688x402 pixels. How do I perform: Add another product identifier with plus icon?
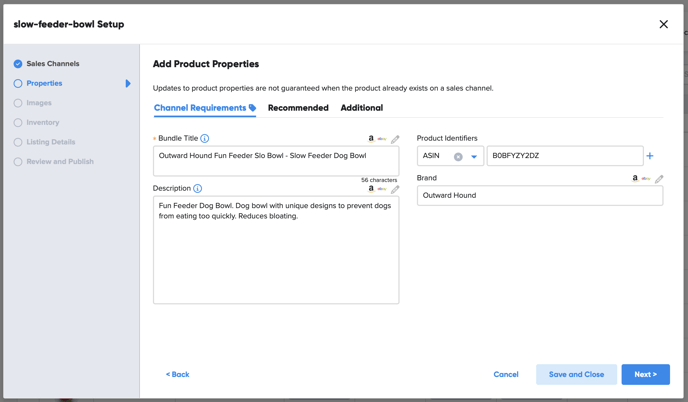(x=650, y=156)
